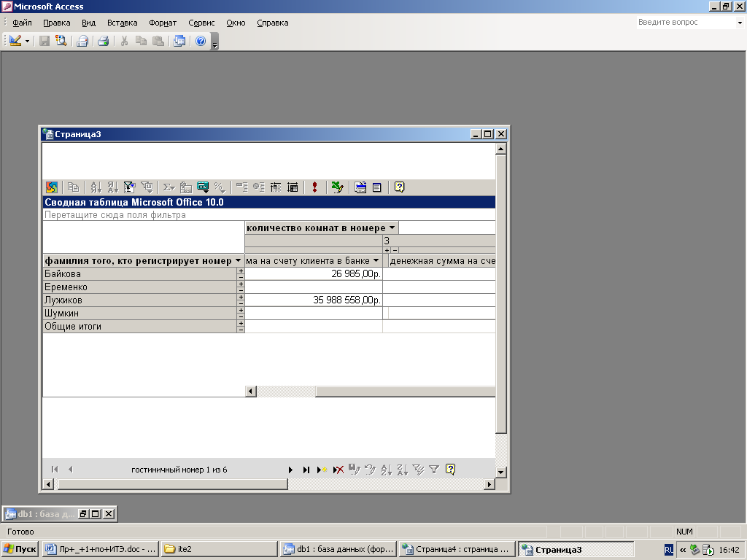The height and width of the screenshot is (560, 747).
Task: Click the Введите вопрос help input box
Action: pyautogui.click(x=686, y=23)
